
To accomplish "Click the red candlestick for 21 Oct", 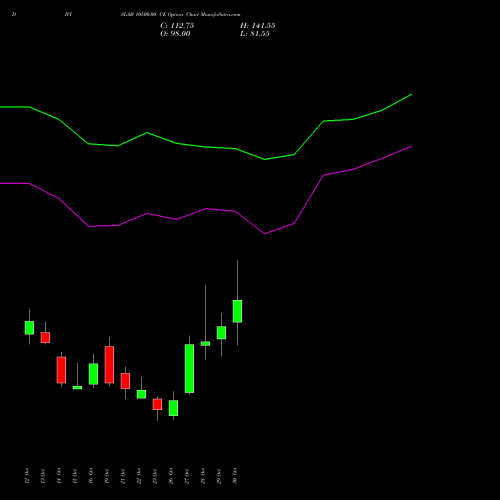I will click(125, 381).
